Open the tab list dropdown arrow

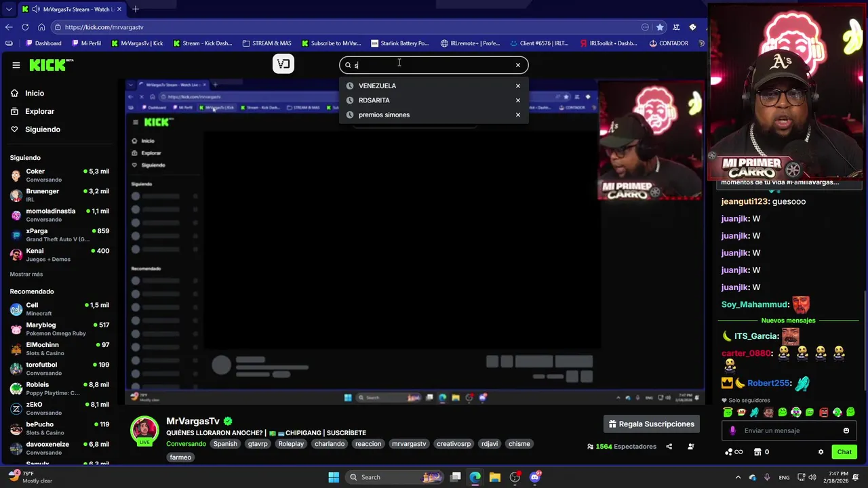(9, 9)
